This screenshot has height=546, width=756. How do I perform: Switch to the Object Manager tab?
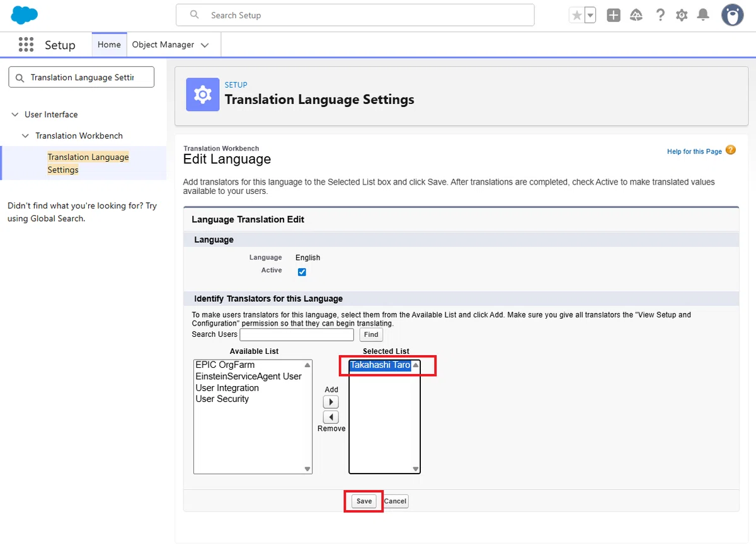163,45
